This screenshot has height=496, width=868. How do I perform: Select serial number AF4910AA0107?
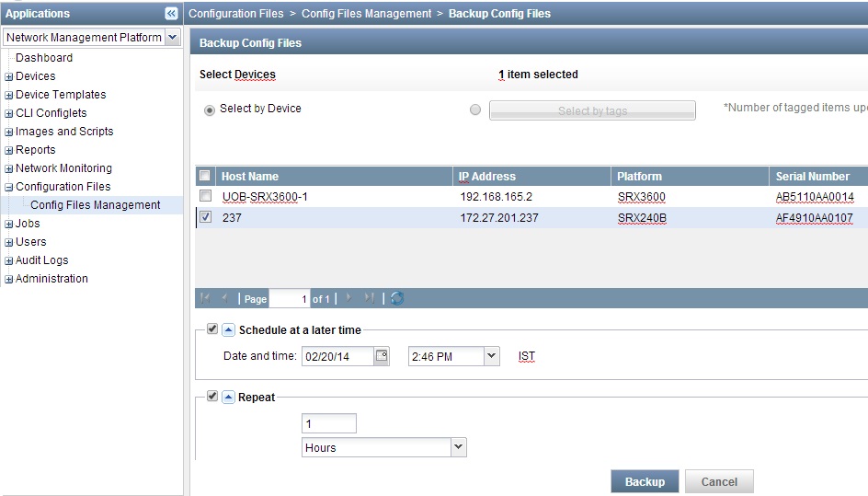point(815,218)
